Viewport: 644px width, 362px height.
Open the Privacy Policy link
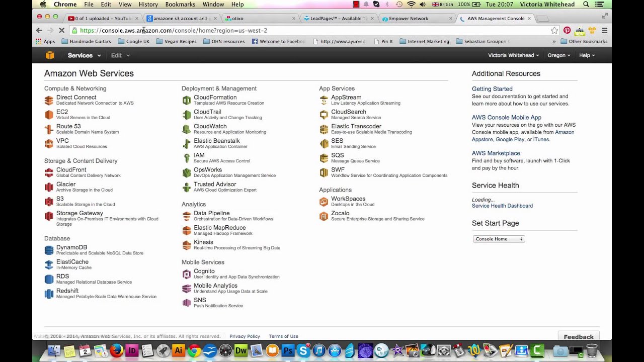point(245,336)
